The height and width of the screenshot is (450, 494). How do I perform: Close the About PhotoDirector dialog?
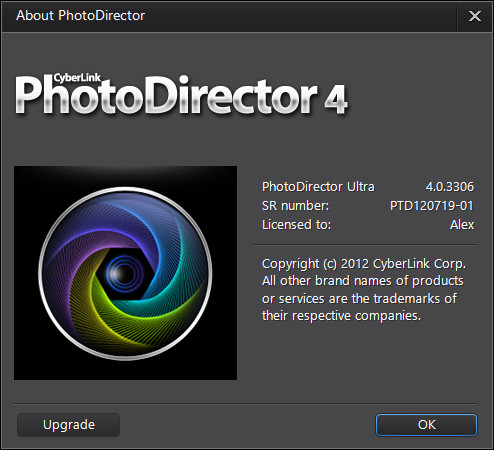pyautogui.click(x=475, y=16)
